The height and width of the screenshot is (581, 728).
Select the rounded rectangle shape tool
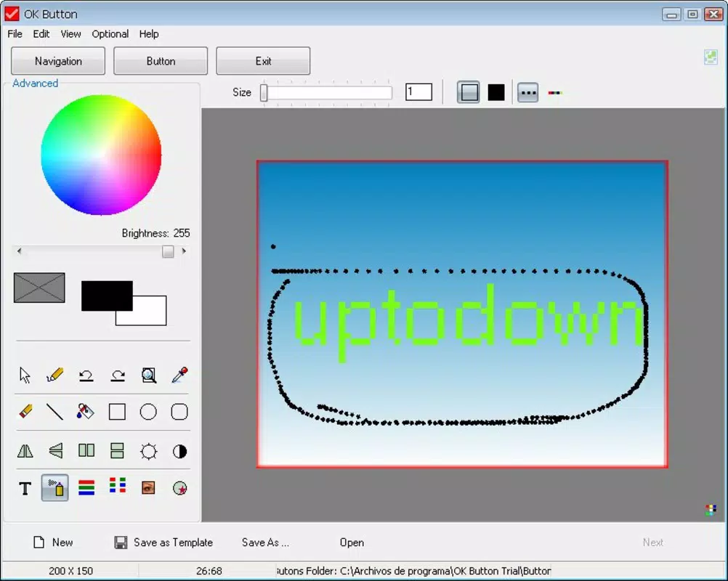point(179,412)
